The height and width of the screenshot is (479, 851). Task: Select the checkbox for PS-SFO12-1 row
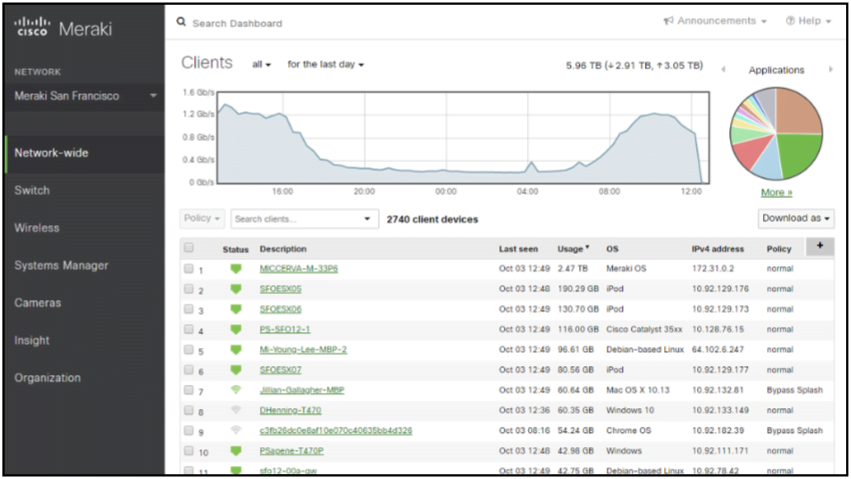188,329
